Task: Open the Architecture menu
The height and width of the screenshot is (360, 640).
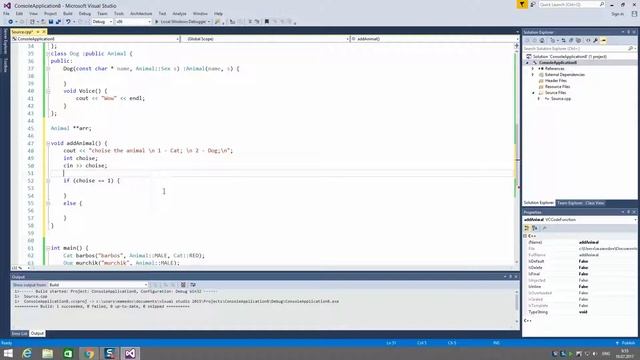Action: pyautogui.click(x=141, y=13)
